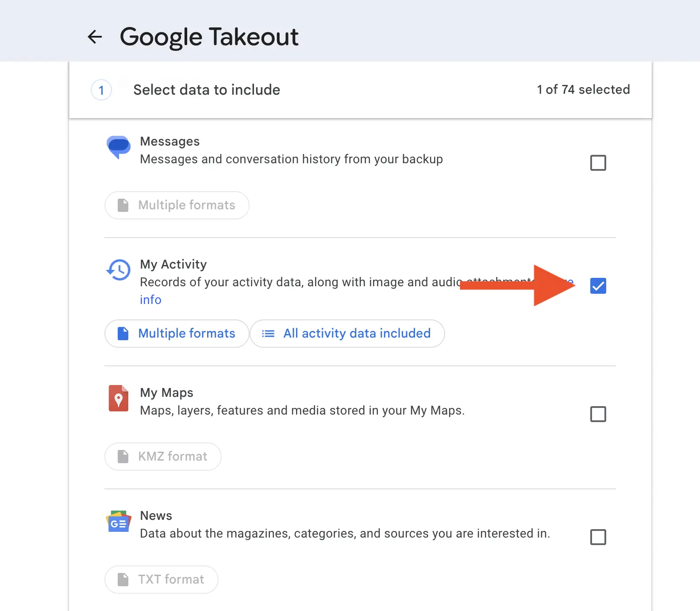This screenshot has width=700, height=611.
Task: Click the file icon in My Activity formats
Action: point(123,334)
